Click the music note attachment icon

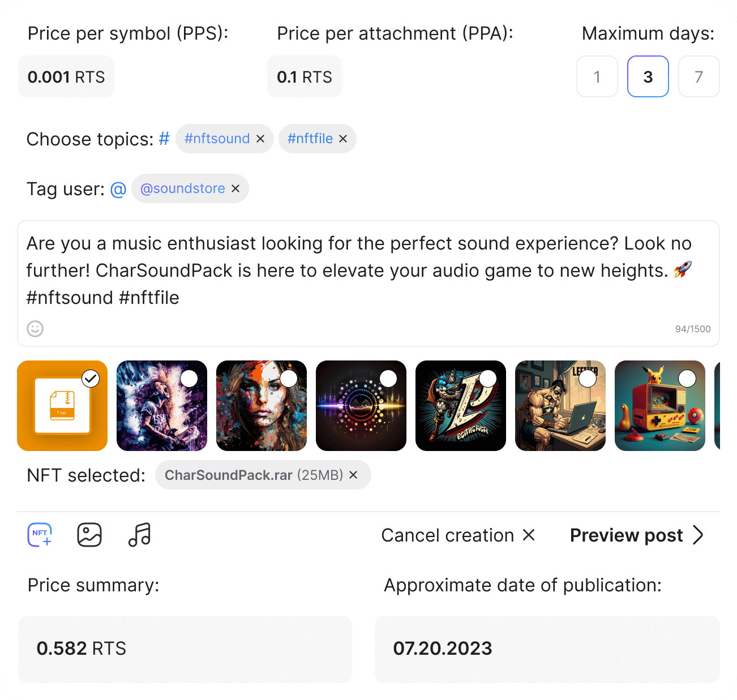(x=139, y=535)
